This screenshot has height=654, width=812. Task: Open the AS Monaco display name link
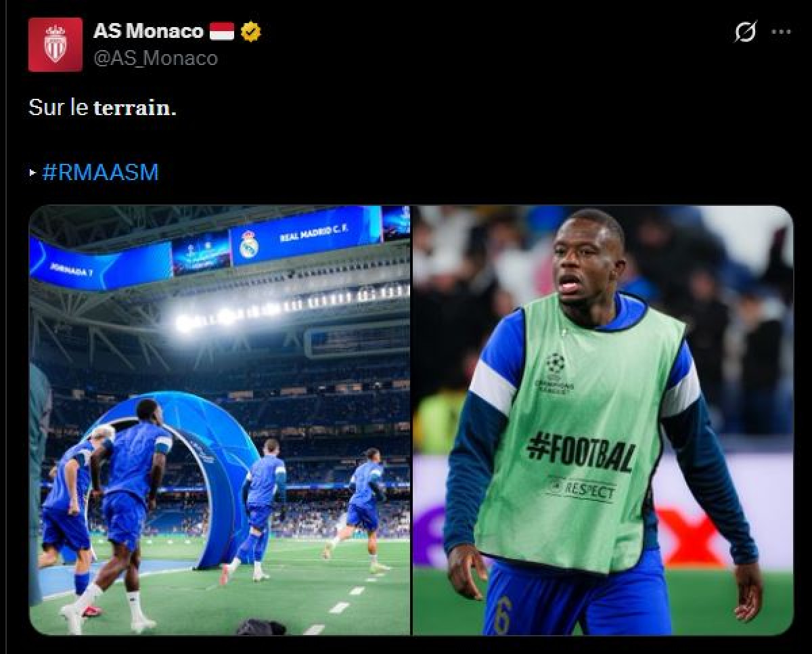click(x=148, y=31)
